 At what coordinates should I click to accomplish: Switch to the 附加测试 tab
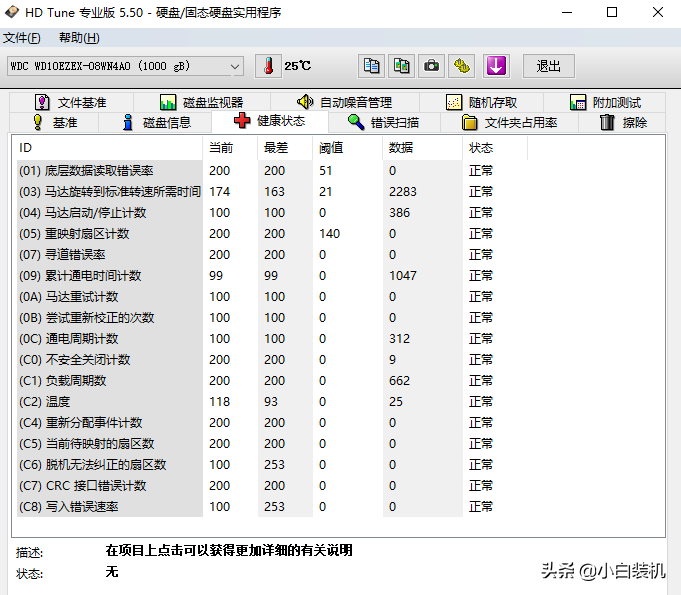[605, 102]
